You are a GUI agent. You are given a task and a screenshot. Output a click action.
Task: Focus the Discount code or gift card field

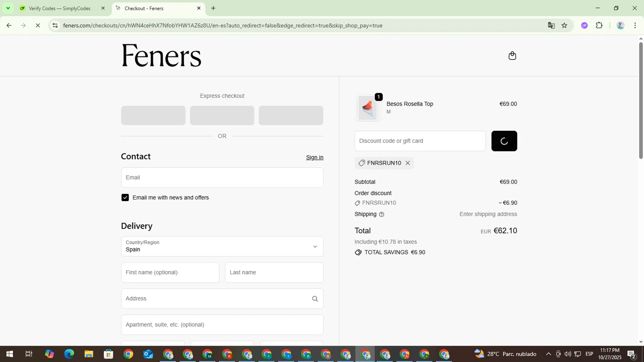click(x=420, y=141)
